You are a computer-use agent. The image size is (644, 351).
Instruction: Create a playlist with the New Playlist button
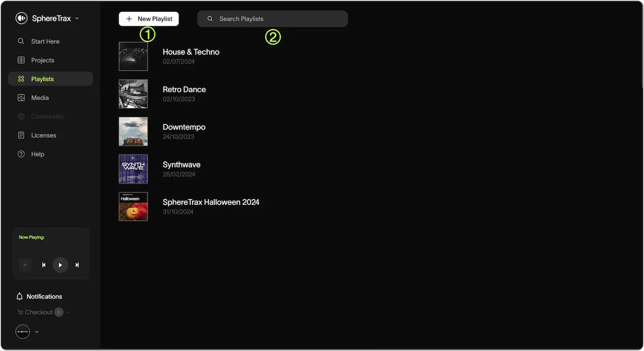click(x=148, y=19)
